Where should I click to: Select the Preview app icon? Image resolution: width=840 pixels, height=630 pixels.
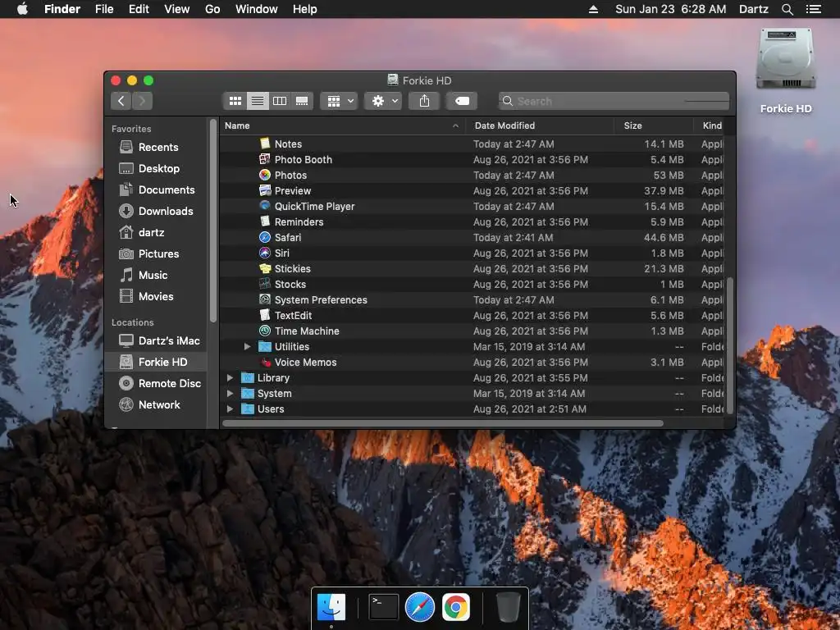click(x=265, y=190)
